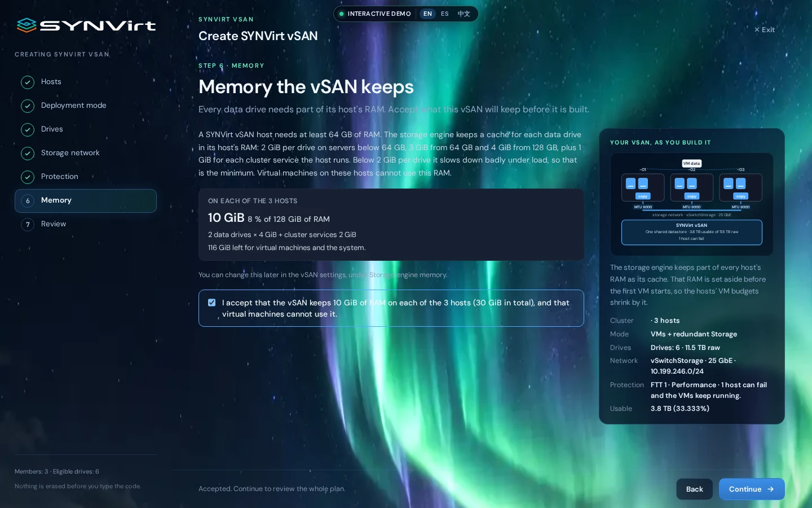812x508 pixels.
Task: Exit the vSAN creation wizard
Action: 765,29
